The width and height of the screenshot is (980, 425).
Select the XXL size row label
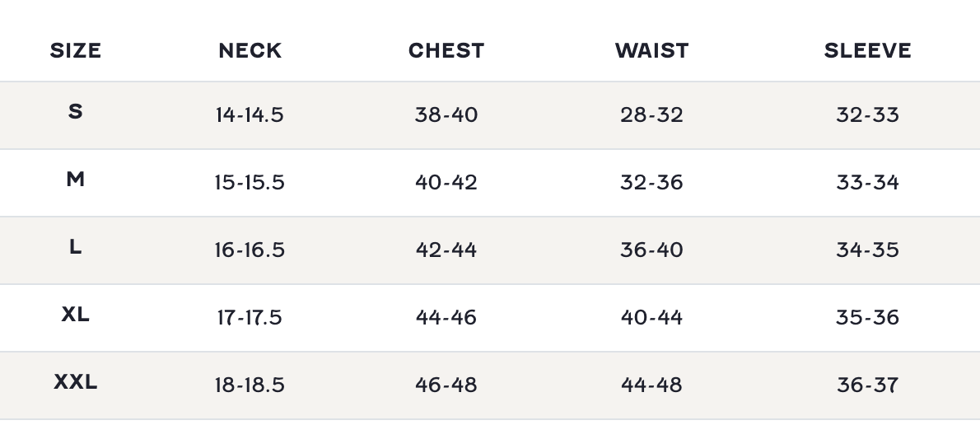[x=75, y=381]
